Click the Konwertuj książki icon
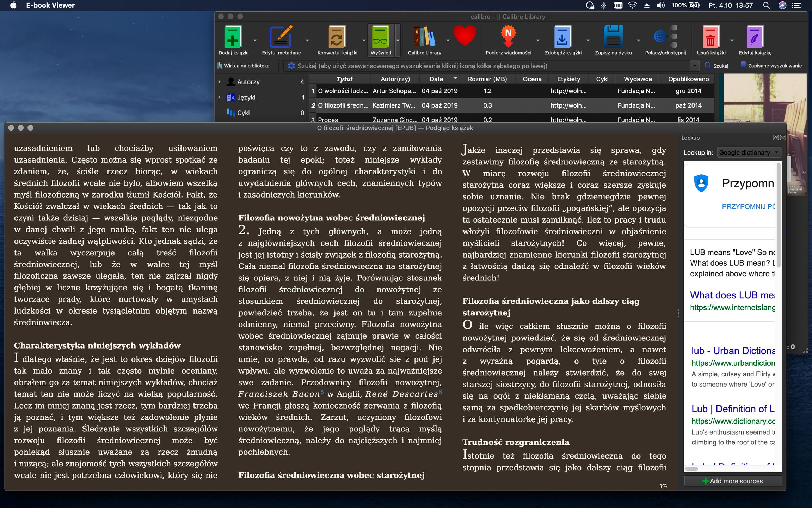The image size is (812, 508). coord(337,37)
